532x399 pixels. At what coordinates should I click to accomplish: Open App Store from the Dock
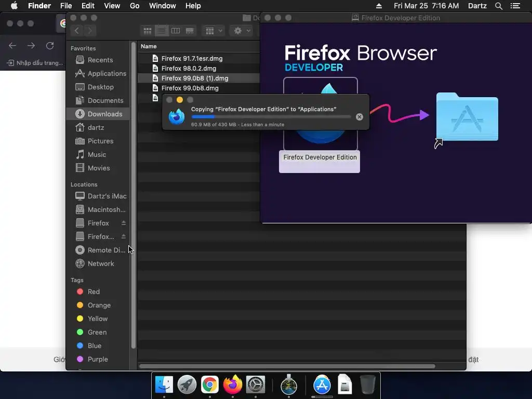click(322, 385)
